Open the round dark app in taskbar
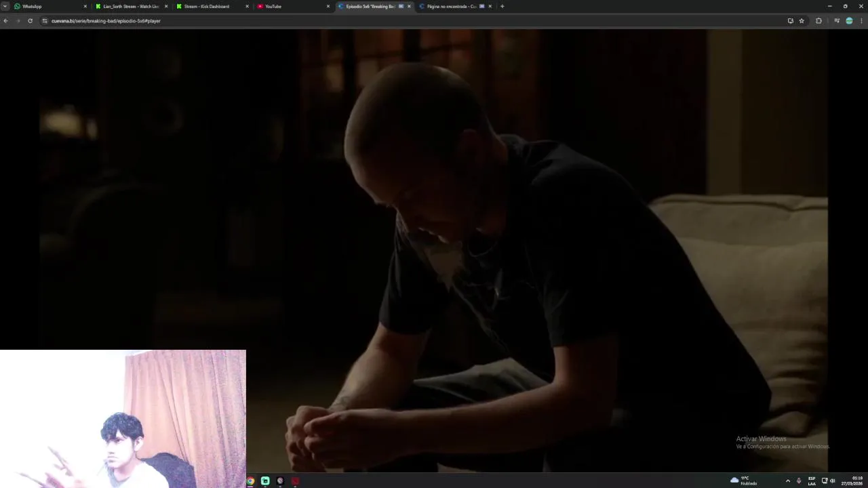This screenshot has width=868, height=488. point(280,481)
